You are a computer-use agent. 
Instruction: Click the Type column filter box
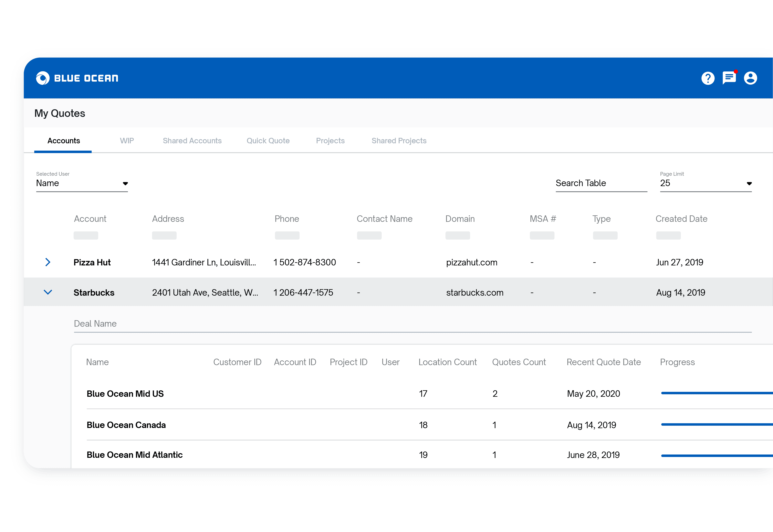tap(605, 236)
